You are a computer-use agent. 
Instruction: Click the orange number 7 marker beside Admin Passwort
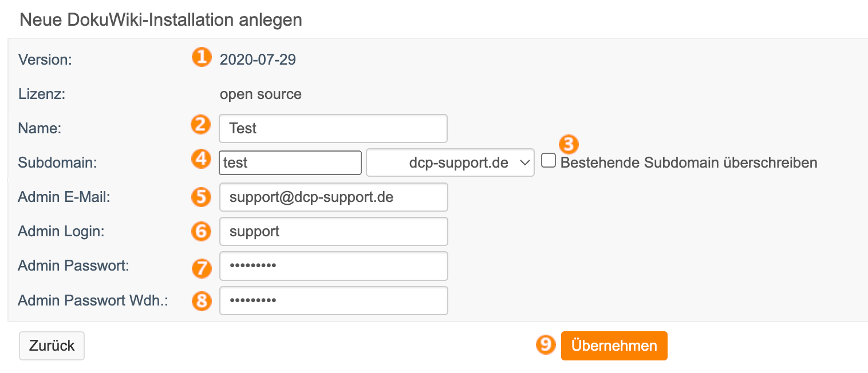coord(201,267)
